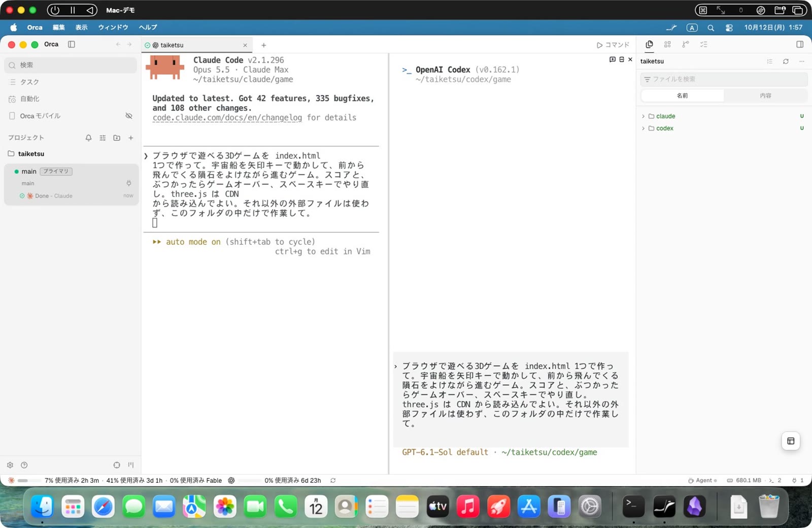This screenshot has height=528, width=812.
Task: Click the sidebar 検索 search field
Action: coord(71,65)
